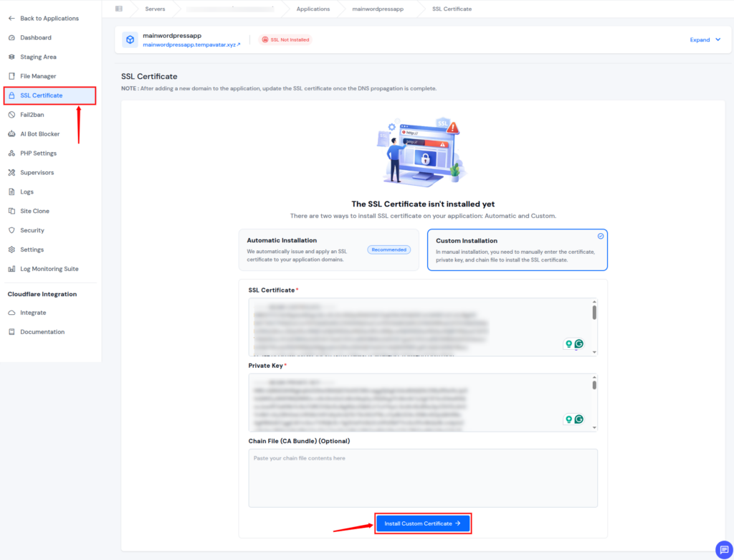Open the Applications breadcrumb item

click(313, 9)
